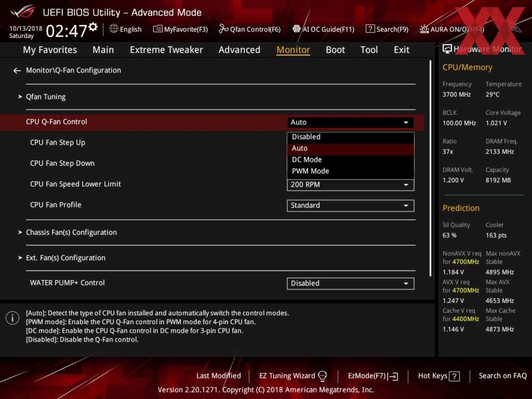Choose PWM Mode option
Image resolution: width=532 pixels, height=399 pixels.
[x=350, y=171]
